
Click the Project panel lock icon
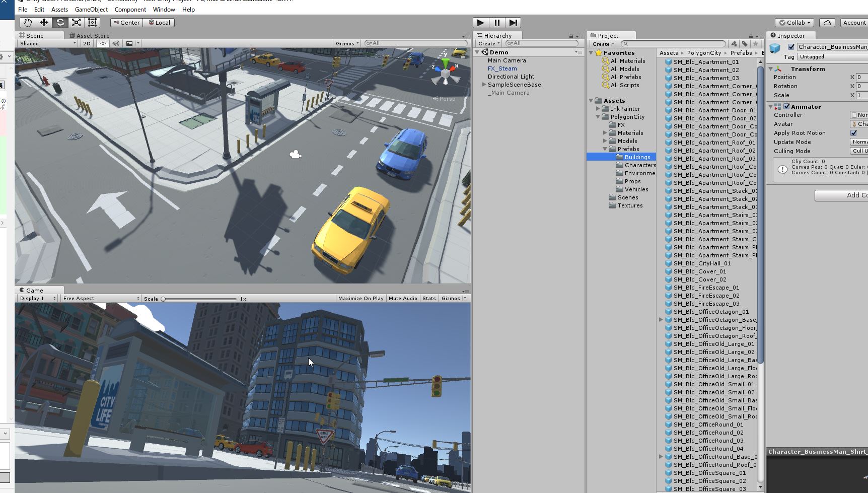point(751,36)
